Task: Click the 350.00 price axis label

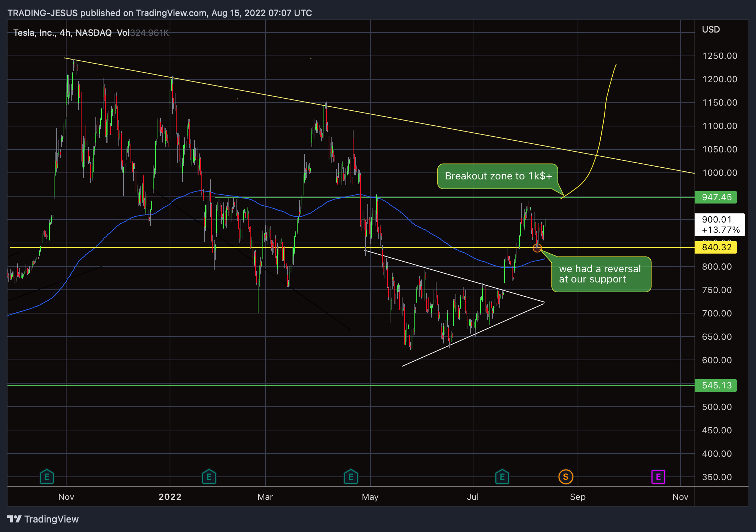Action: (717, 477)
